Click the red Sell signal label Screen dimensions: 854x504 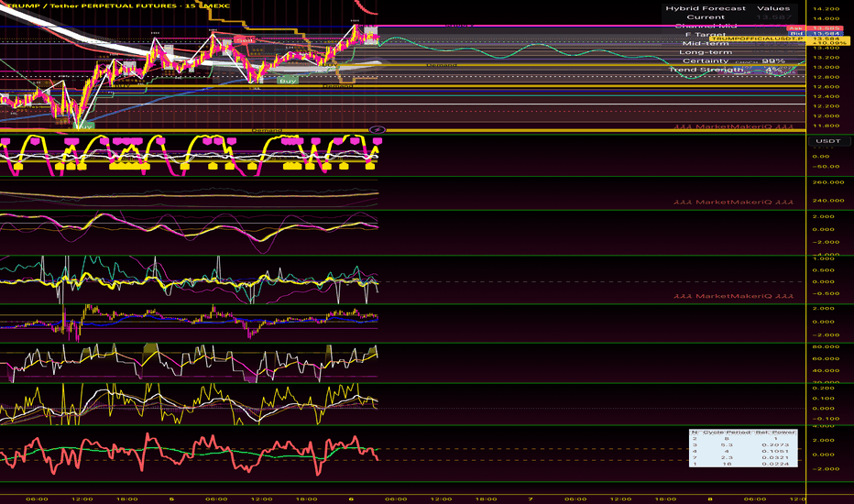(245, 40)
